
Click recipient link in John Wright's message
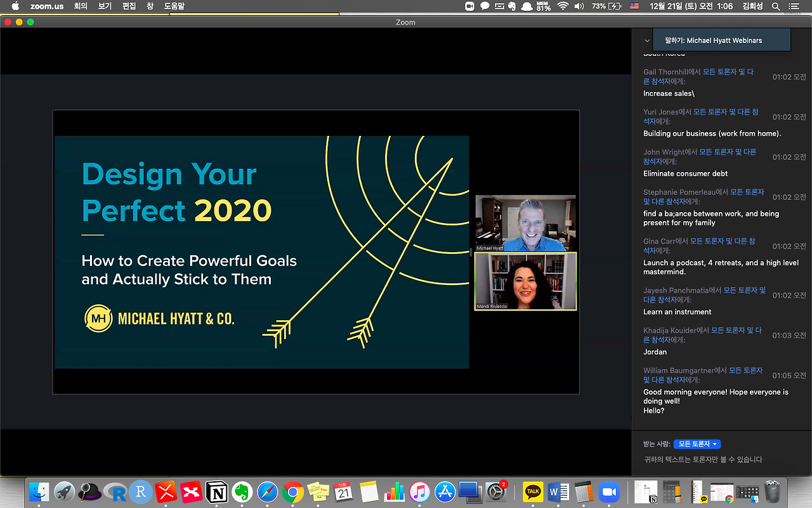pos(700,157)
